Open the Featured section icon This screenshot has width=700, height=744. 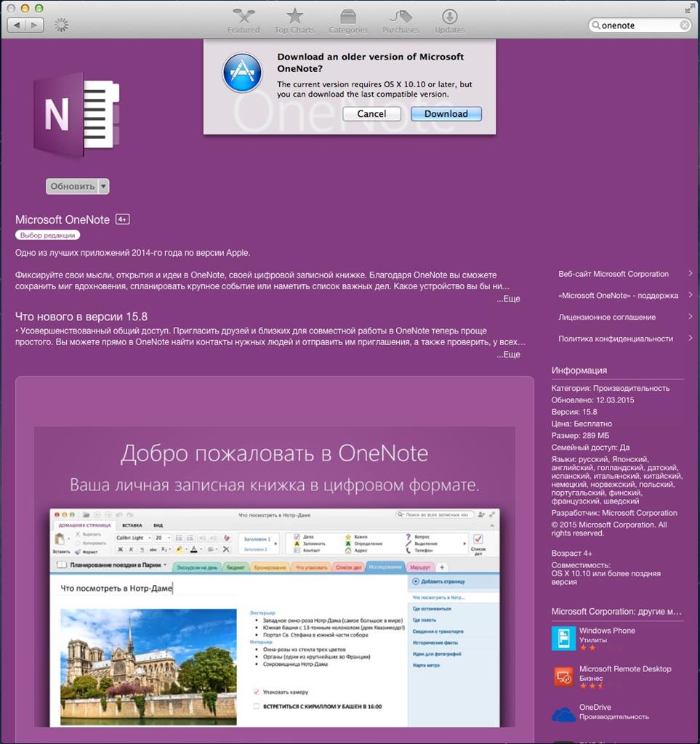[244, 17]
